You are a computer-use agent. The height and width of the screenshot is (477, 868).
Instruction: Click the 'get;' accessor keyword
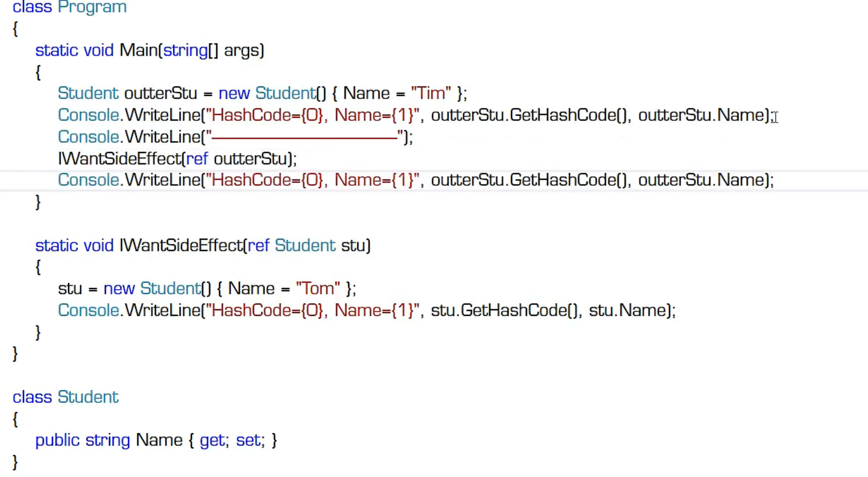[214, 440]
